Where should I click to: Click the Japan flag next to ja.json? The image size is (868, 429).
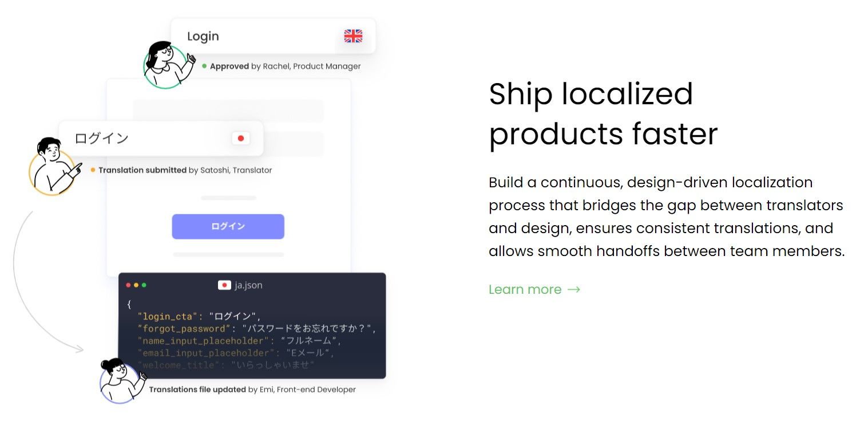pos(224,285)
